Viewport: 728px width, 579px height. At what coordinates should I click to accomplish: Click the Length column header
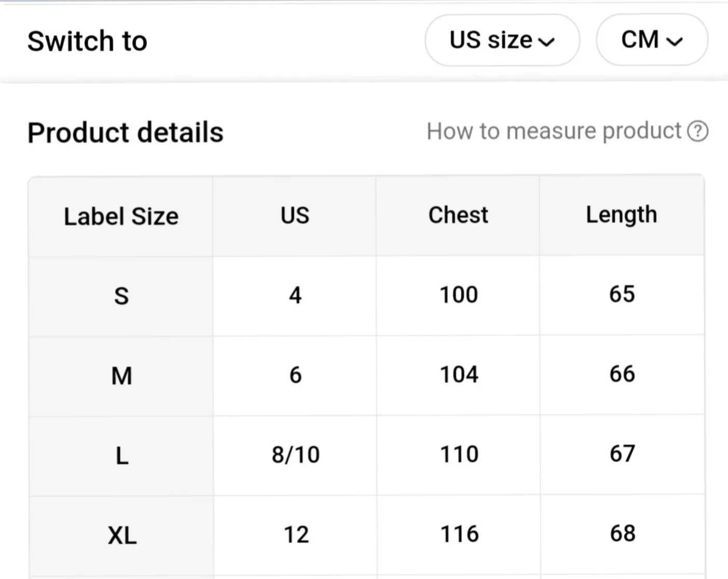621,214
